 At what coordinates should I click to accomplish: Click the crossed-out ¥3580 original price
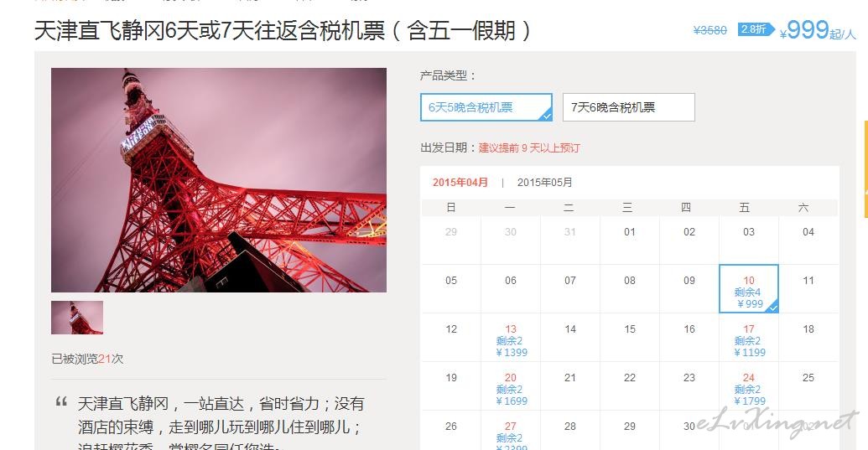(709, 30)
